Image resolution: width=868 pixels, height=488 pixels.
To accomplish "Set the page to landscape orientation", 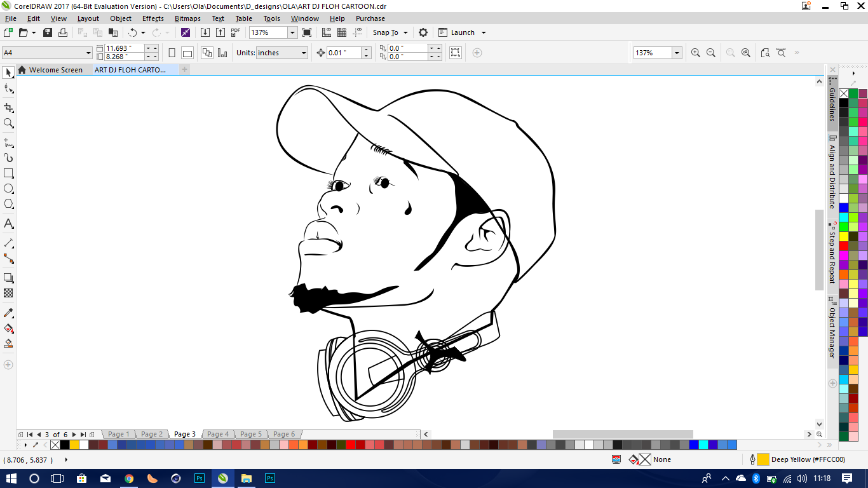I will coord(186,53).
